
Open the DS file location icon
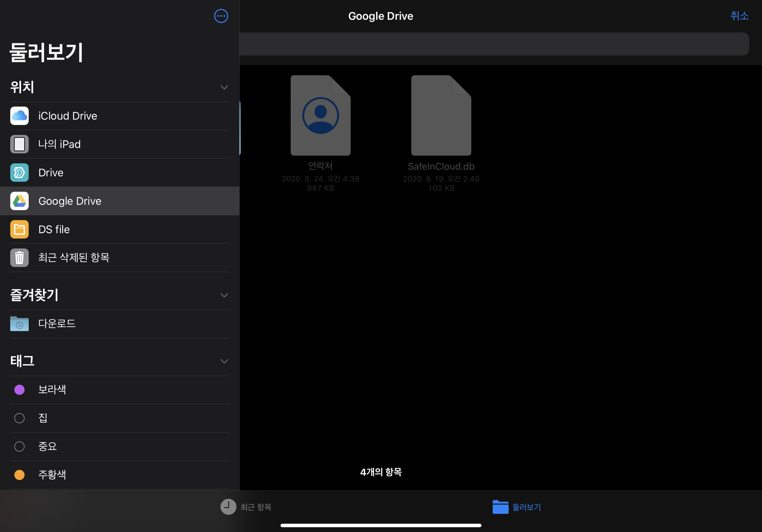pyautogui.click(x=19, y=229)
